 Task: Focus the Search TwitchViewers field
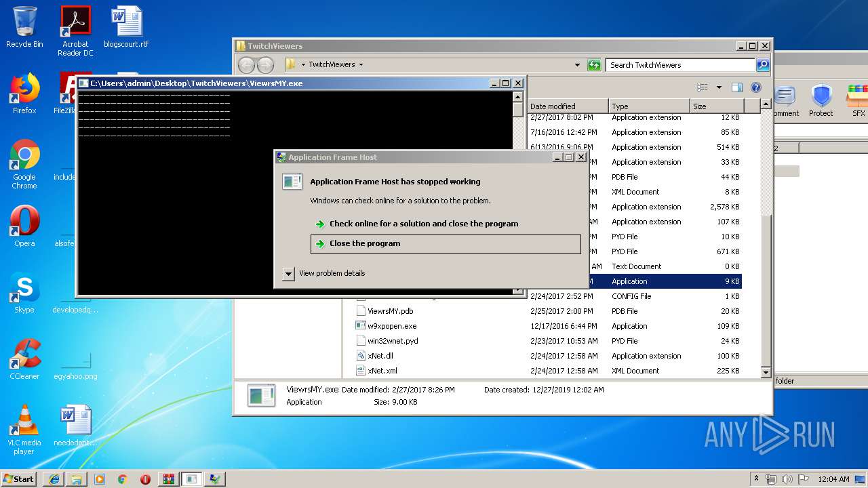pos(680,65)
